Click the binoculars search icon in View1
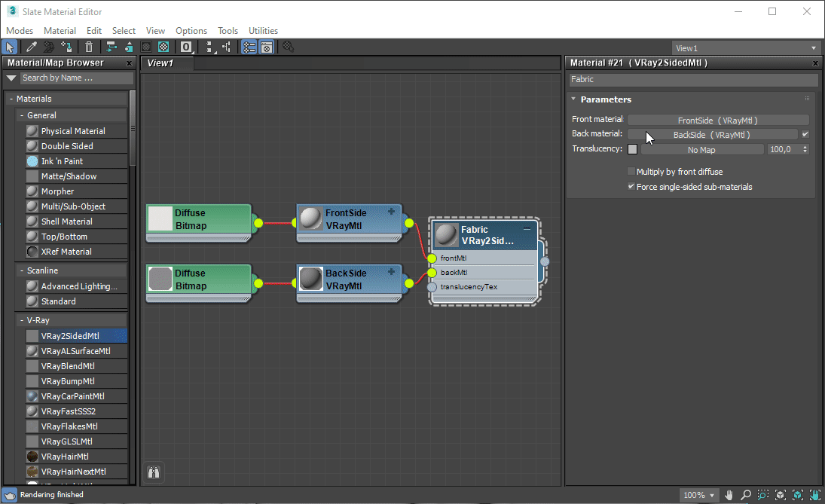825x504 pixels. coord(154,472)
